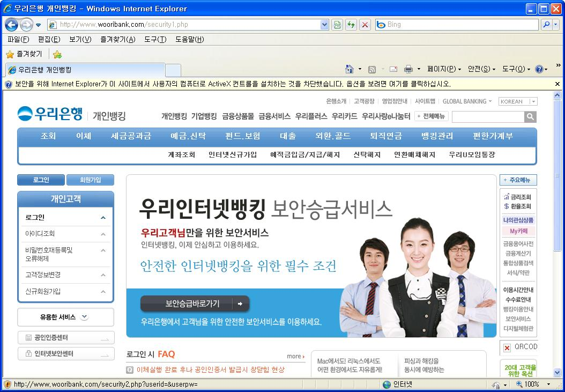Screen dimensions: 565x392
Task: Click the + 주요메뉴 button
Action: 518,180
